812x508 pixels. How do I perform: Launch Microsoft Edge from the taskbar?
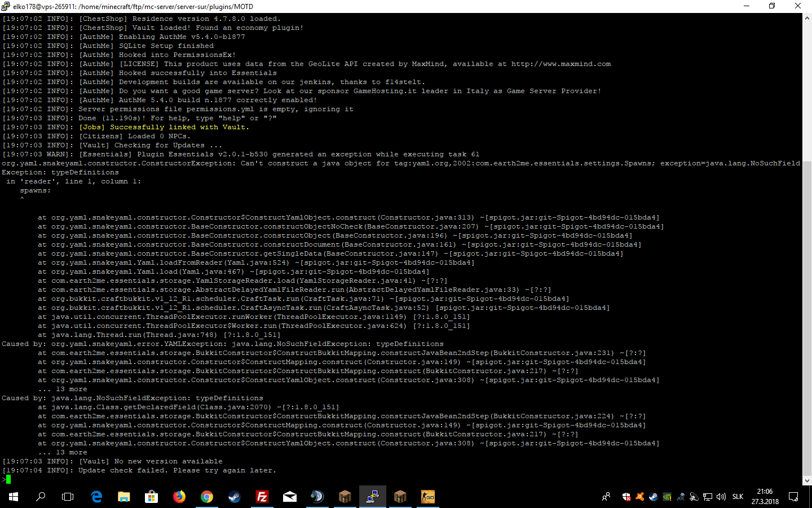[96, 497]
